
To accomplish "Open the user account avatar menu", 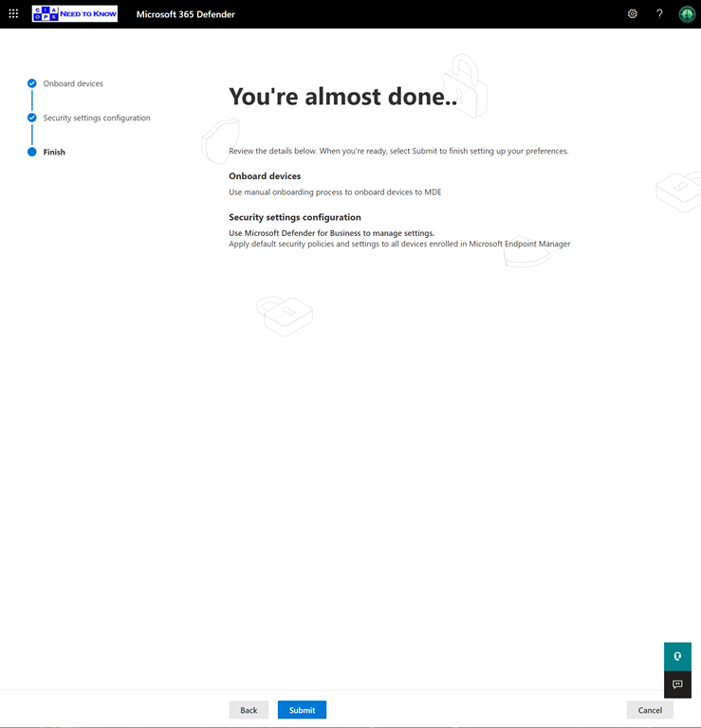I will coord(687,14).
